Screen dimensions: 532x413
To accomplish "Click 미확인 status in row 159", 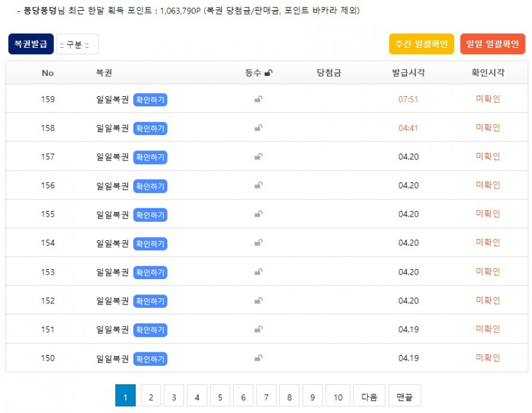I will [x=488, y=99].
